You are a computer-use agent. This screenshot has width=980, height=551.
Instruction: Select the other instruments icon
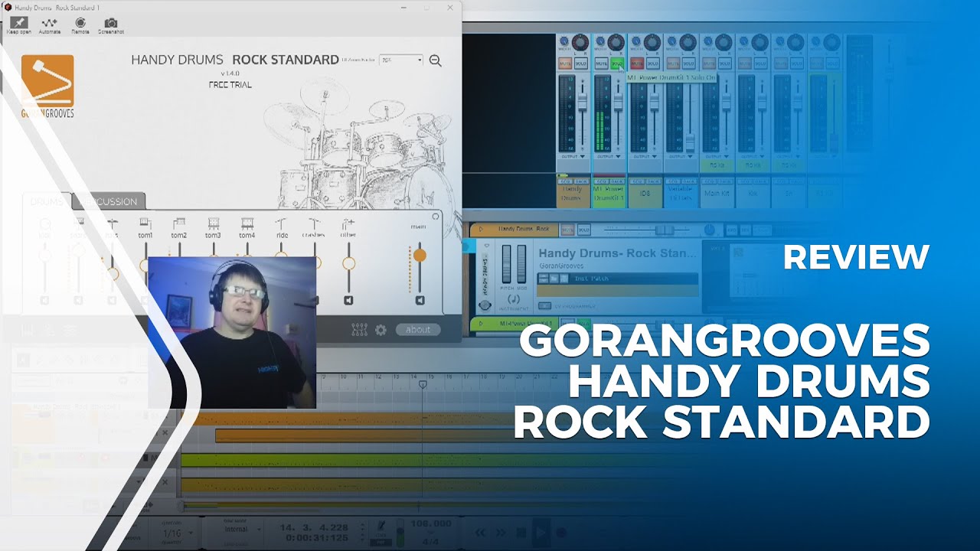[x=348, y=223]
